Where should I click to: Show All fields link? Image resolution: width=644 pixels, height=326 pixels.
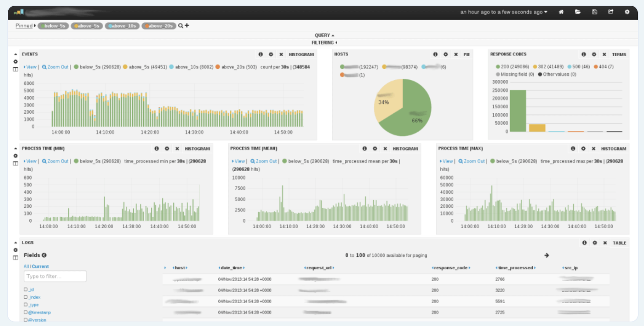pyautogui.click(x=26, y=267)
